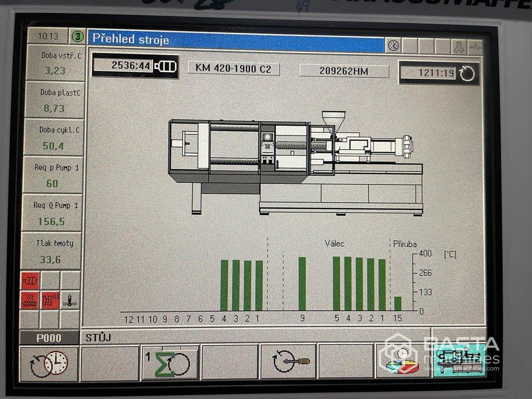Screen dimensions: 532x399
Task: Click the Přehled stroje title bar
Action: tap(236, 41)
